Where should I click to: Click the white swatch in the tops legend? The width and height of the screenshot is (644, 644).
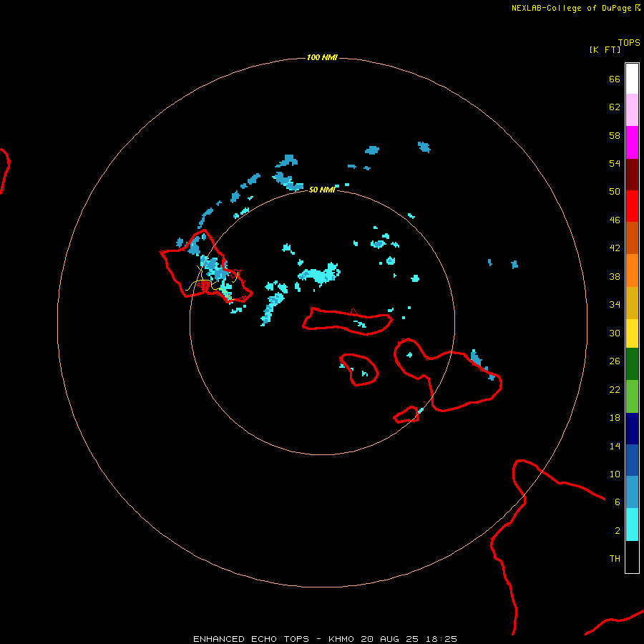(x=632, y=79)
